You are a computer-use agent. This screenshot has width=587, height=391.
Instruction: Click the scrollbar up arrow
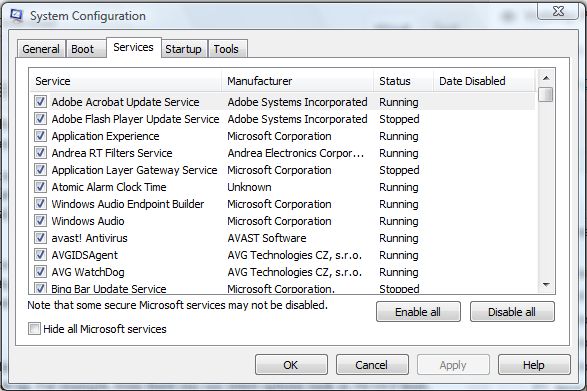[x=546, y=78]
